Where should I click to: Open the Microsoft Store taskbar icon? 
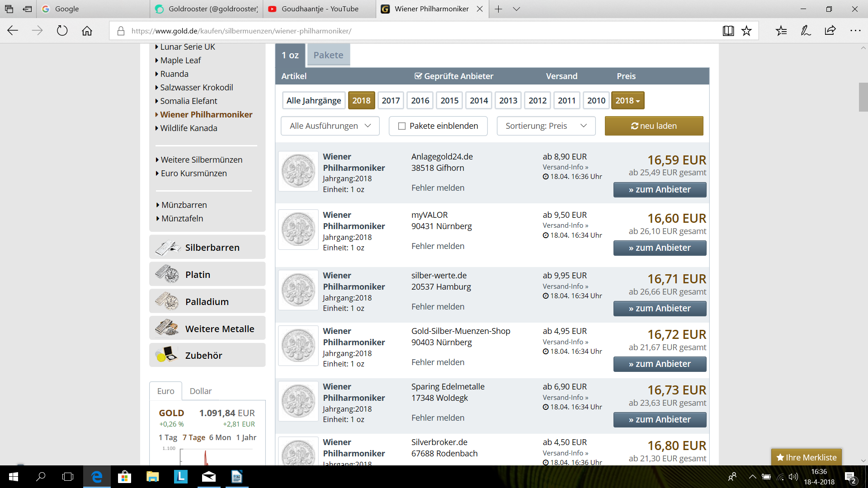coord(124,477)
